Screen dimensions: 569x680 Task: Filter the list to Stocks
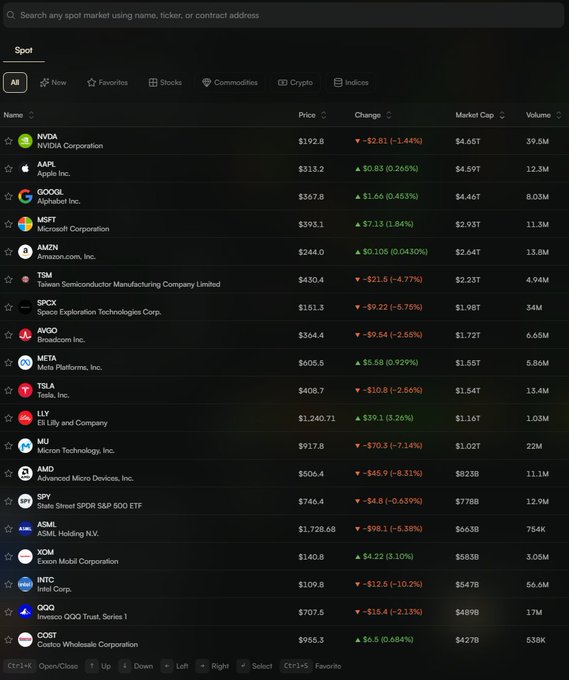pyautogui.click(x=165, y=82)
